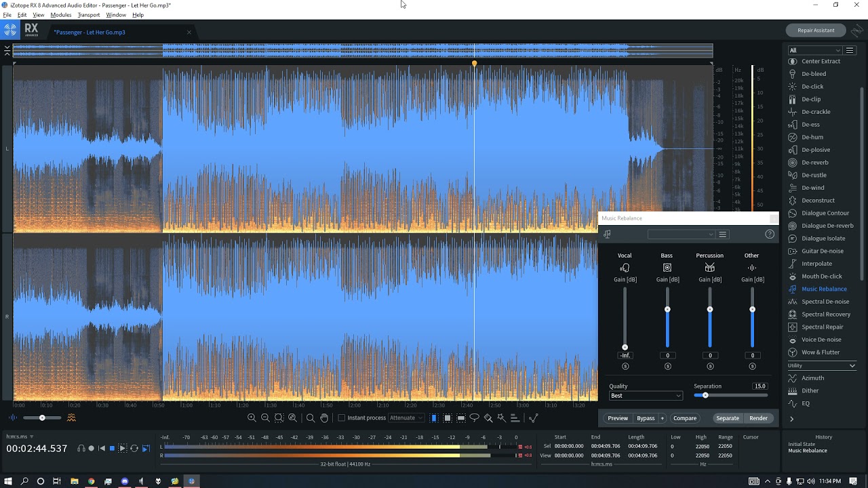Click the Vocal gain slider handle
The width and height of the screenshot is (868, 488).
[x=625, y=347]
